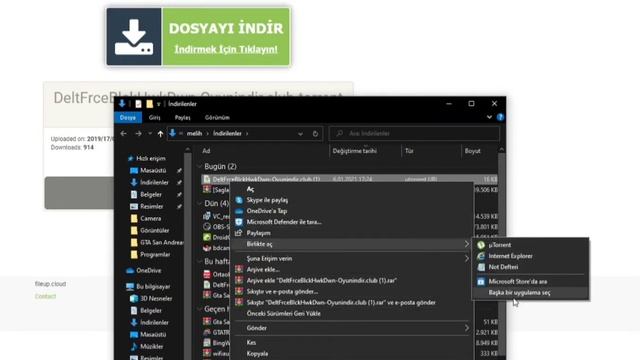Open Müzikler under Bu bilgisayar

click(151, 346)
